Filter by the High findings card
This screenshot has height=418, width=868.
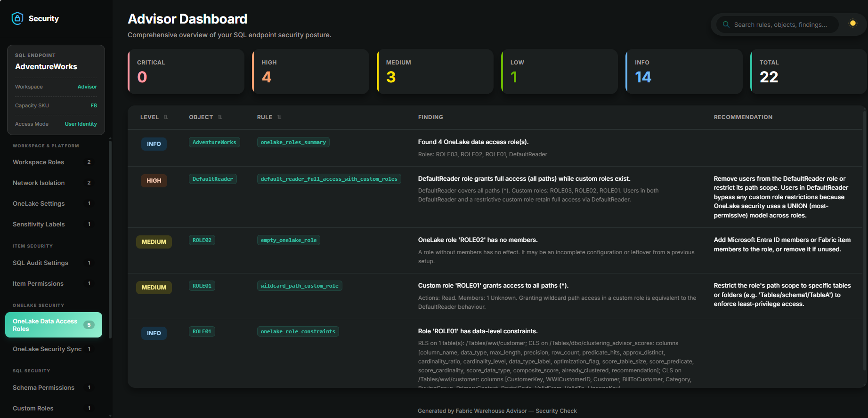point(310,72)
